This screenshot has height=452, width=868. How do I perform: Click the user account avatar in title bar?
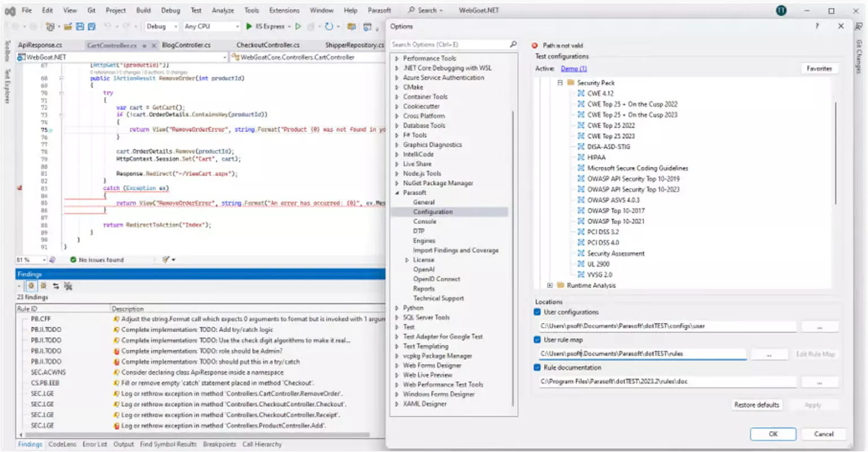[781, 10]
